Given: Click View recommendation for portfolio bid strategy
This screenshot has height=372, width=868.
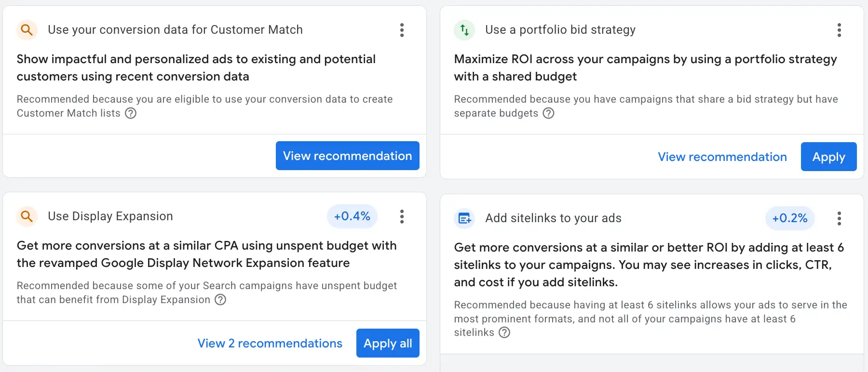Looking at the screenshot, I should [722, 157].
